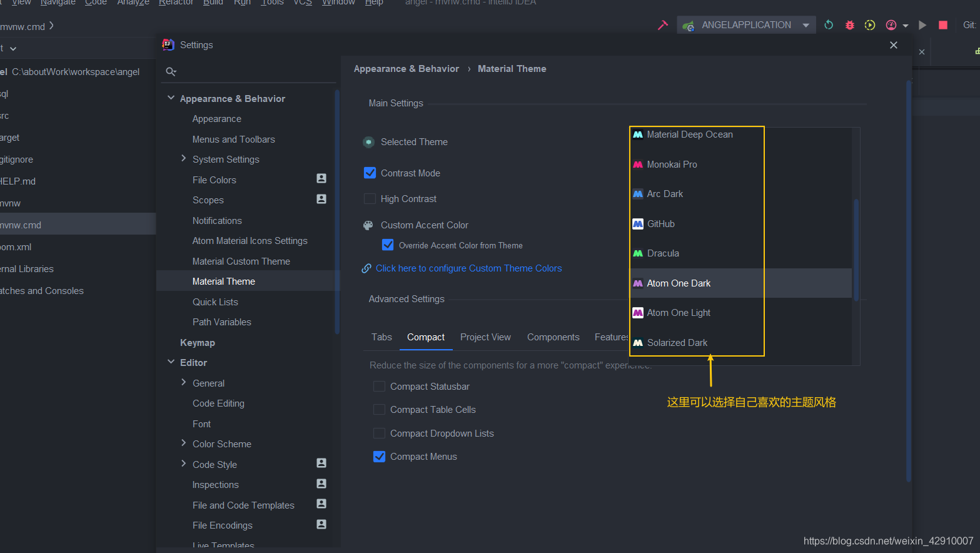Click the profile badge beside Inspections
This screenshot has height=553, width=980.
(321, 484)
